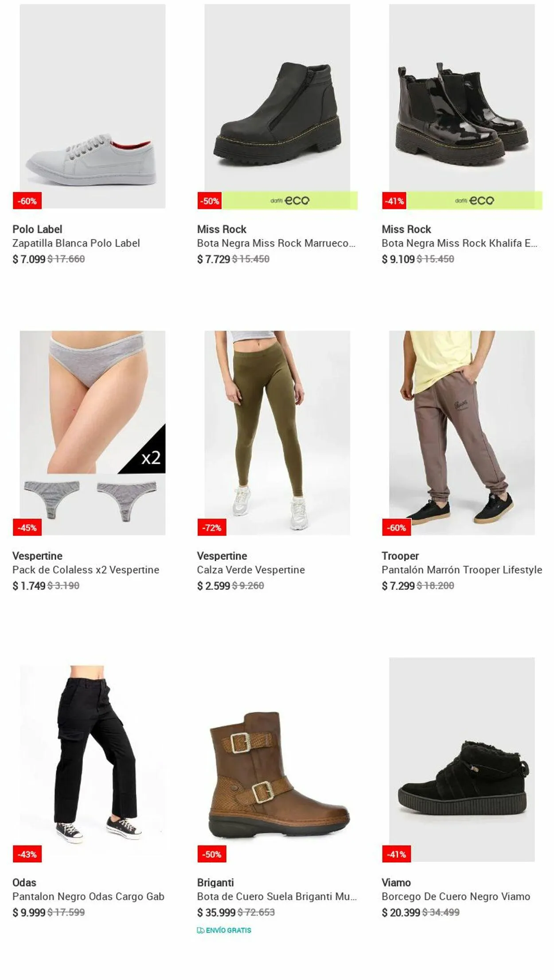This screenshot has height=980, width=554.
Task: Open Zapatilla Blanca Polo Label product link
Action: pos(76,243)
